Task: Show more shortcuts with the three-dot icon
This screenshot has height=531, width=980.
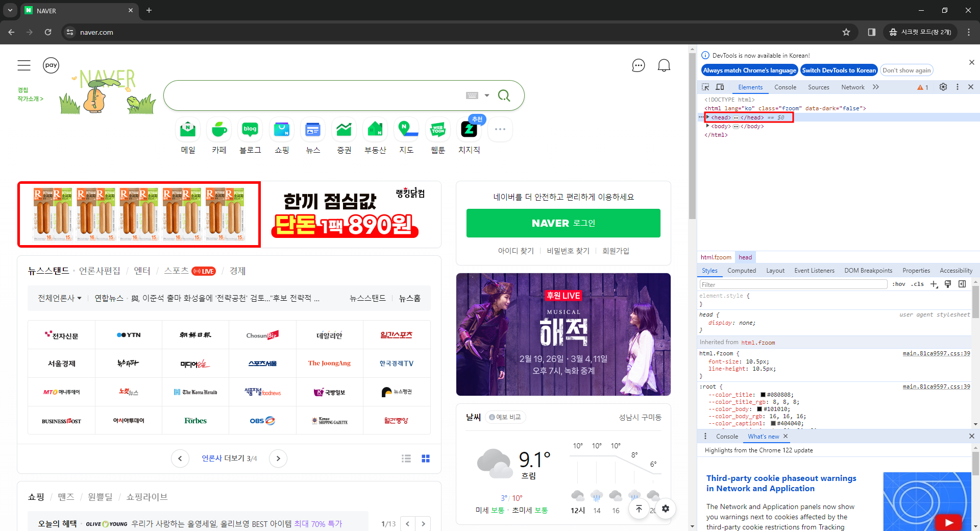Action: pyautogui.click(x=500, y=129)
